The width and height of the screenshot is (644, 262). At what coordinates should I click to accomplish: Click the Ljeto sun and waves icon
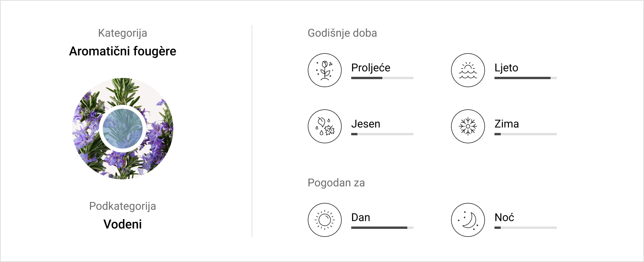click(x=468, y=70)
